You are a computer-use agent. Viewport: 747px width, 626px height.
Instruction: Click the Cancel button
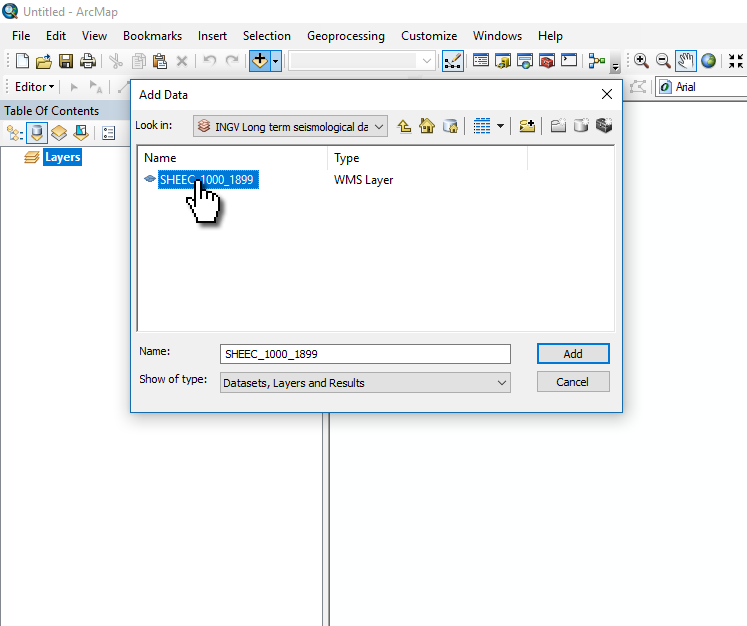pyautogui.click(x=573, y=382)
